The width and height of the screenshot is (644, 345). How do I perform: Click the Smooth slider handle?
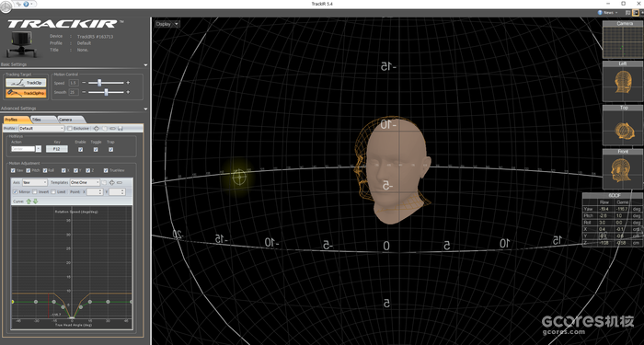click(106, 92)
